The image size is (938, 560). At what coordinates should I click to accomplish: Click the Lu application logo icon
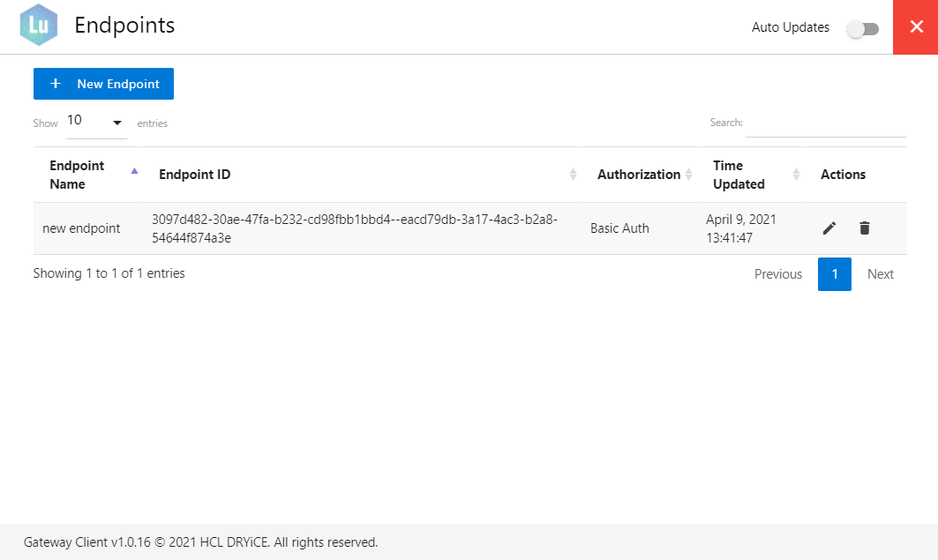tap(38, 25)
